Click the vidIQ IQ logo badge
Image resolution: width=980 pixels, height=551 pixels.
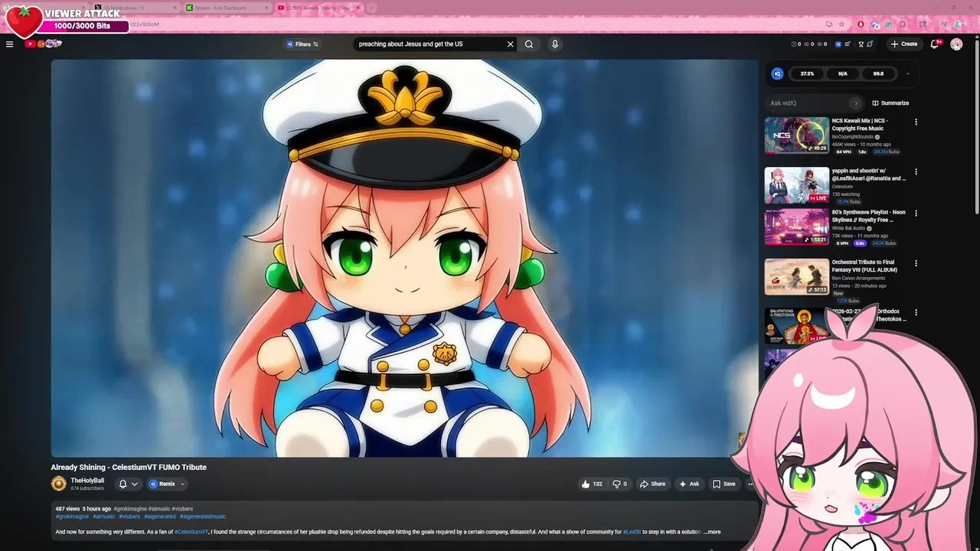(777, 73)
